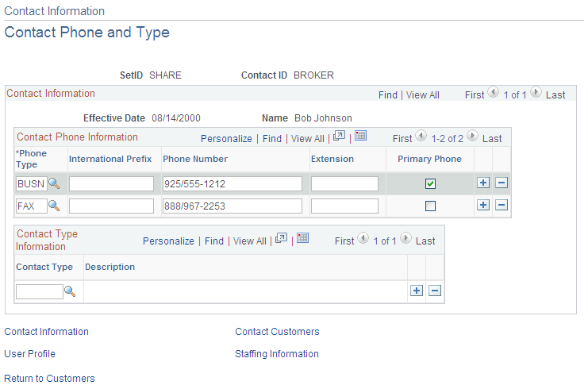
Task: Sort by Primary Phone column header
Action: pos(429,159)
